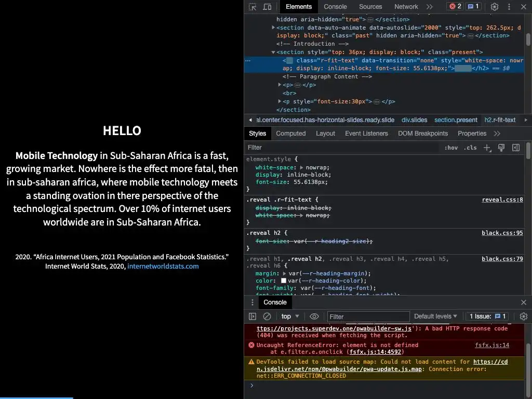Viewport: 532px width, 399px height.
Task: Toggle the console sidebar icon
Action: [x=252, y=316]
